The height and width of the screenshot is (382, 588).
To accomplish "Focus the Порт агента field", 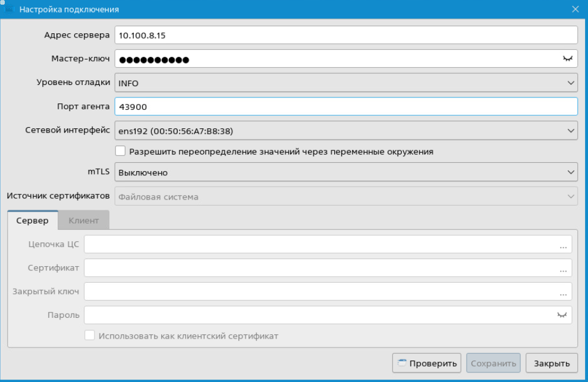I will [346, 106].
